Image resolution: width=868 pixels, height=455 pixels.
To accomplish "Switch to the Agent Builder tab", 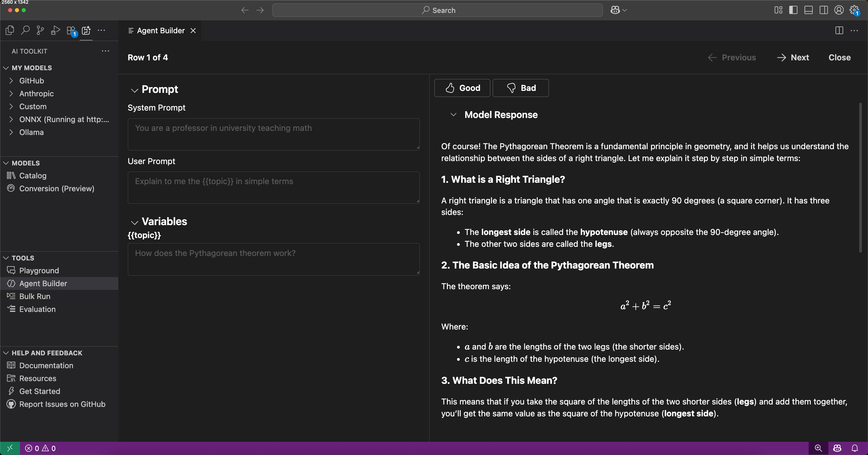I will pos(160,30).
